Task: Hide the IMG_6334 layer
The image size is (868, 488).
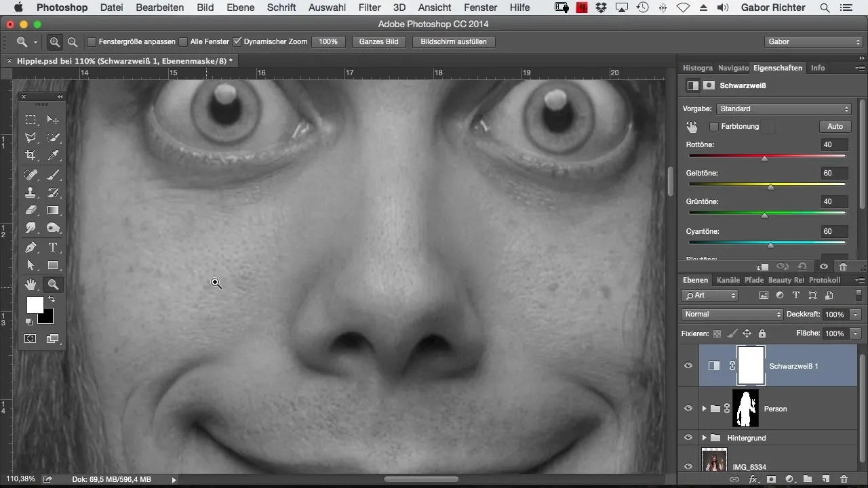Action: (688, 466)
